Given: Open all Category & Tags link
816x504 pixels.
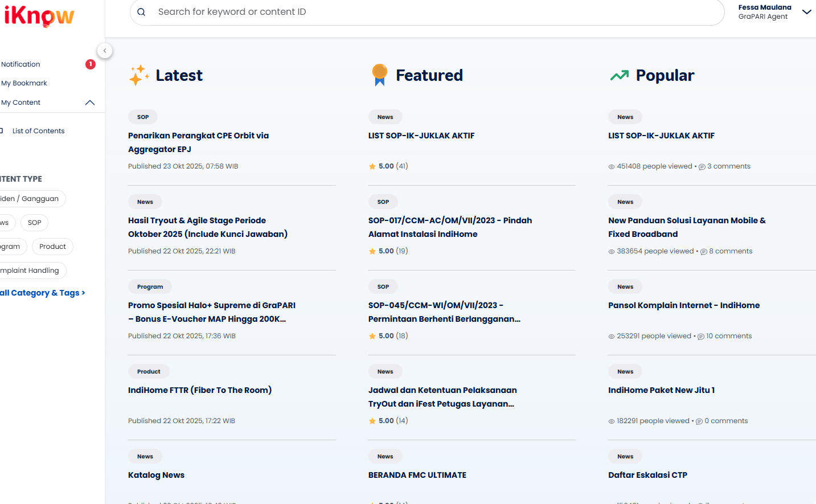Looking at the screenshot, I should (x=43, y=293).
